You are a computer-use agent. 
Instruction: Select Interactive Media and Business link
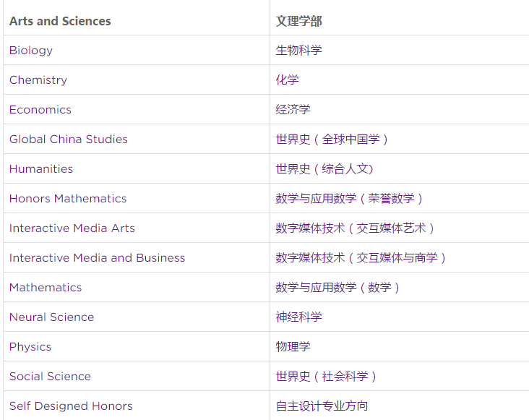(x=97, y=258)
